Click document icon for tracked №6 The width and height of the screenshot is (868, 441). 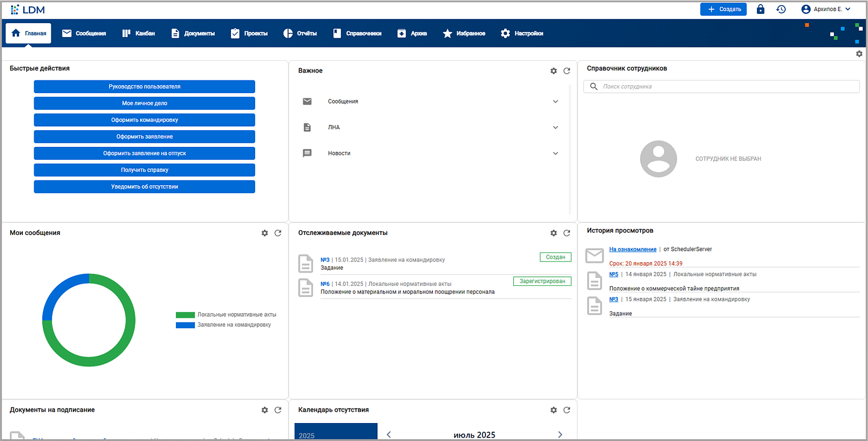306,288
